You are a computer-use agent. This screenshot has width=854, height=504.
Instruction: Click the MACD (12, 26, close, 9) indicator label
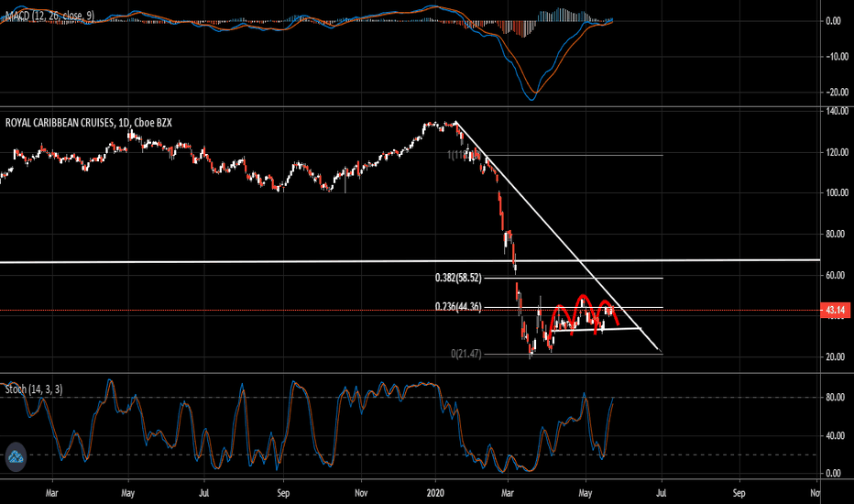click(48, 16)
